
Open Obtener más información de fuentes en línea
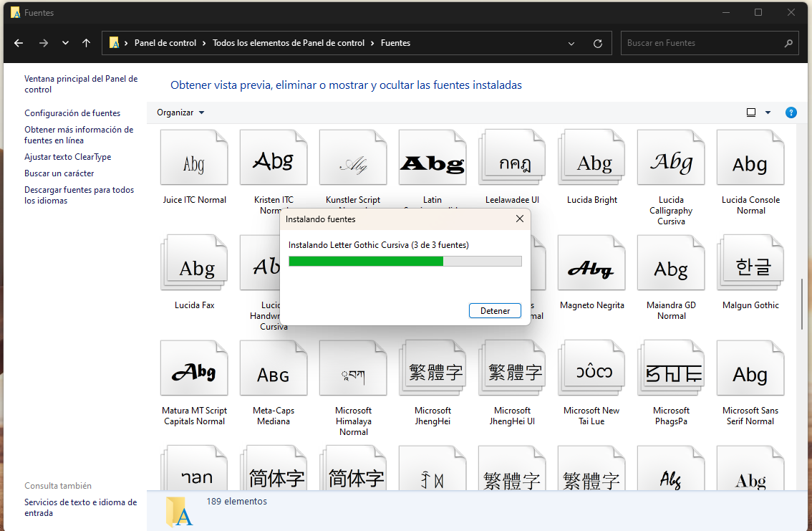[79, 135]
